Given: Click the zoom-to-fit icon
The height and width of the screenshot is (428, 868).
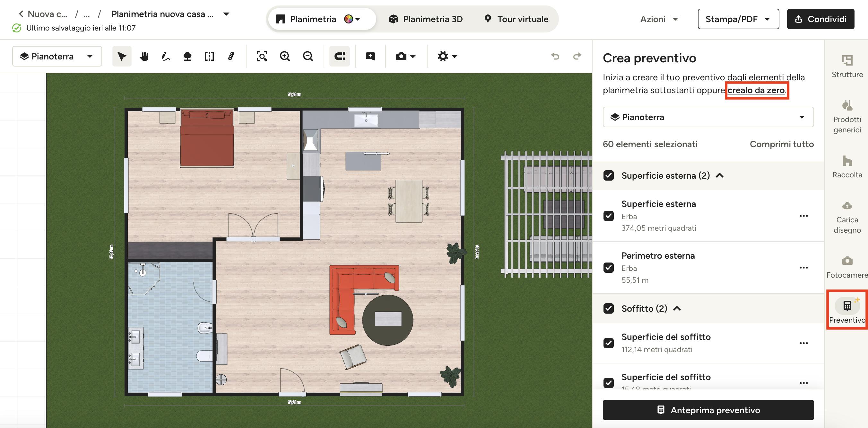Looking at the screenshot, I should point(262,56).
